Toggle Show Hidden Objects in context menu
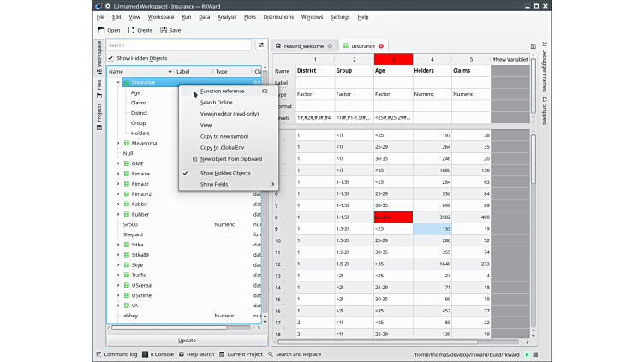 click(224, 173)
